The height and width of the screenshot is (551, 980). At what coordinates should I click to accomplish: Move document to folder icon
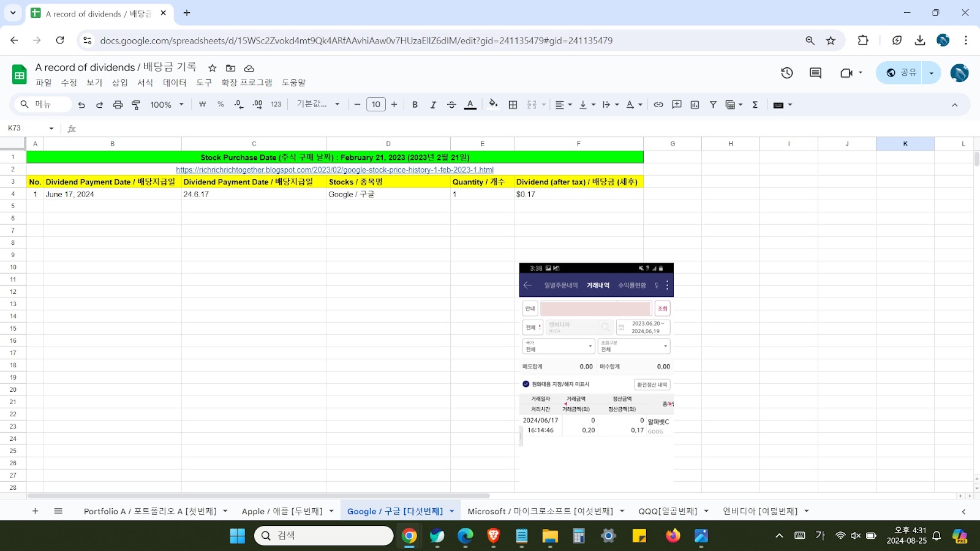tap(230, 68)
